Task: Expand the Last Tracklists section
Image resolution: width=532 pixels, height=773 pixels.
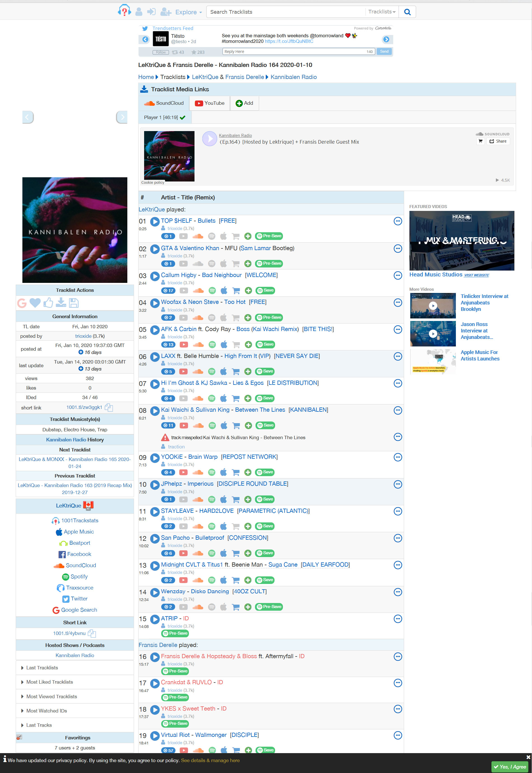Action: point(75,668)
